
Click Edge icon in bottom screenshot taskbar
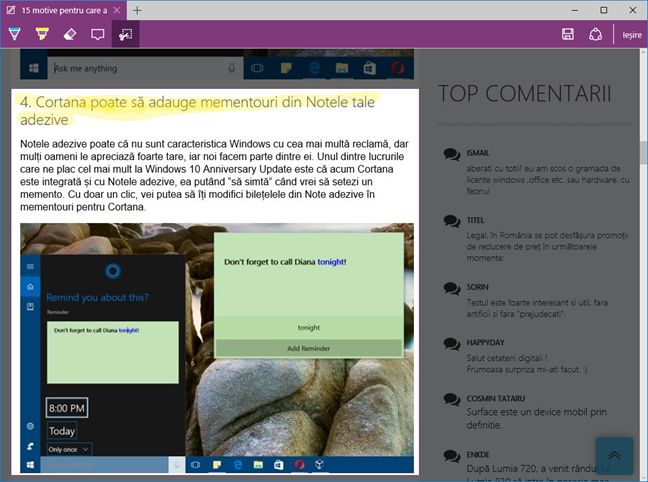238,465
